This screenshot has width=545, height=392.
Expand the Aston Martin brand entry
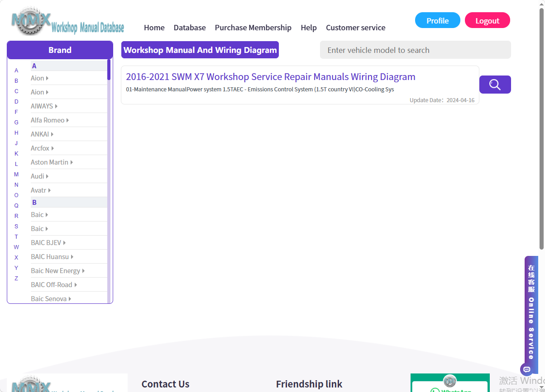pyautogui.click(x=52, y=162)
